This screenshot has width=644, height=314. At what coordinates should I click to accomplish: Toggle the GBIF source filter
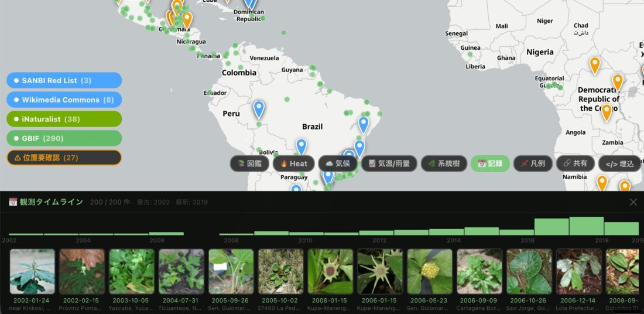(64, 138)
